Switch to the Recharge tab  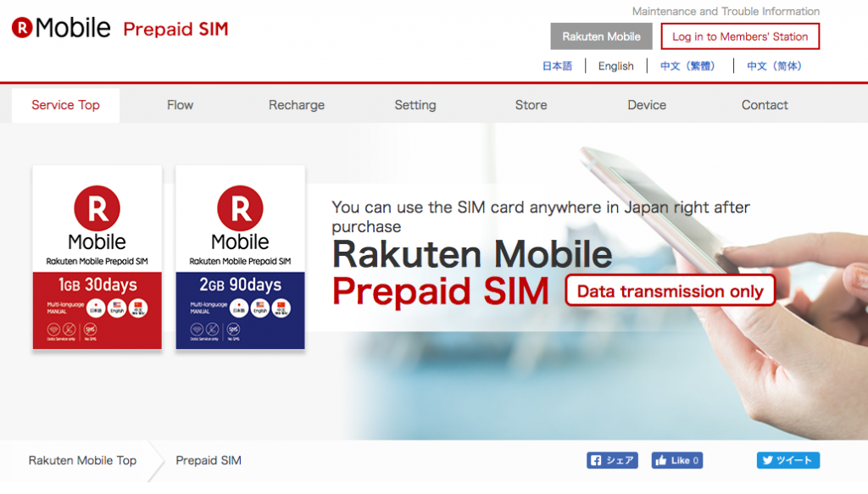297,105
